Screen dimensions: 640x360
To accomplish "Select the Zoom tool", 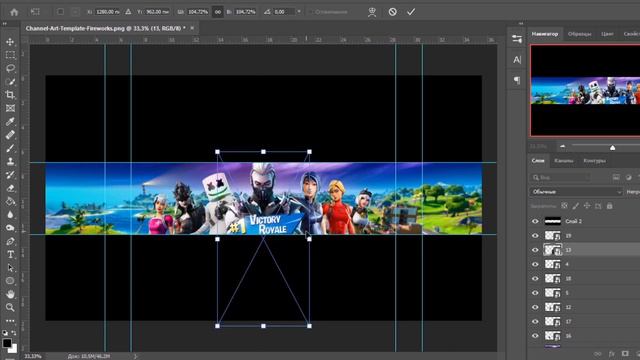I will click(10, 307).
